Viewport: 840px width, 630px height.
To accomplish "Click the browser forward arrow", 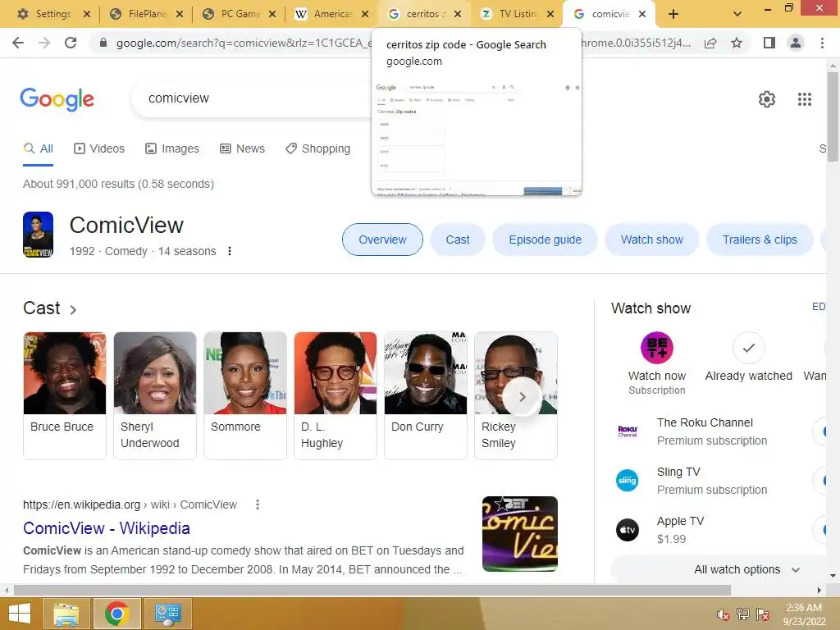I will (44, 43).
